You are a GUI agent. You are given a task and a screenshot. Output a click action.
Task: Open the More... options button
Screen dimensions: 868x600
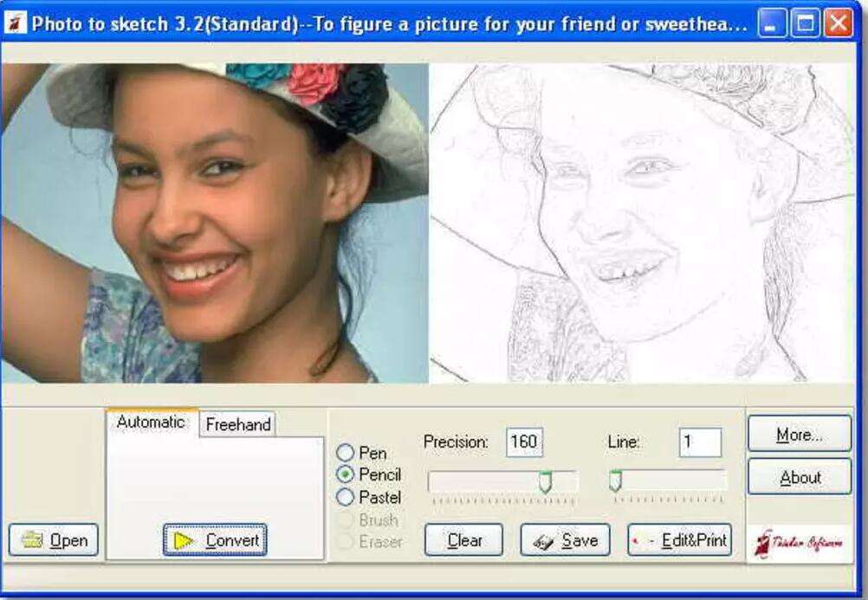click(x=799, y=435)
